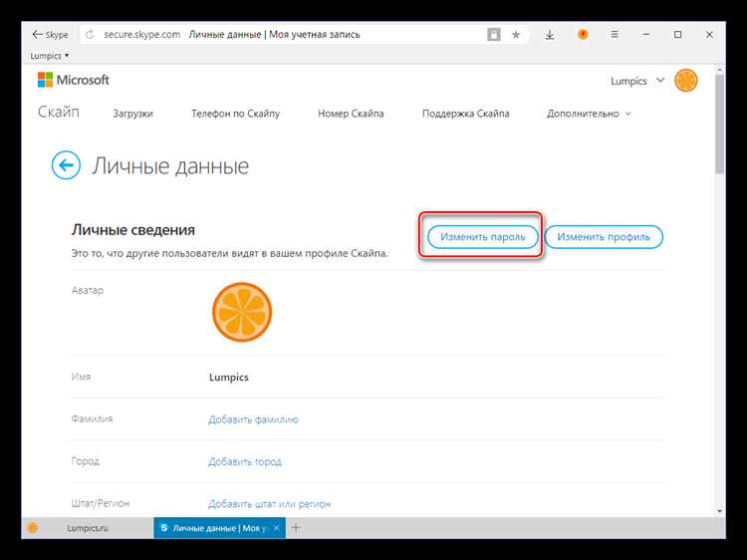The width and height of the screenshot is (747, 560).
Task: Open the downloads arrow icon
Action: point(549,34)
